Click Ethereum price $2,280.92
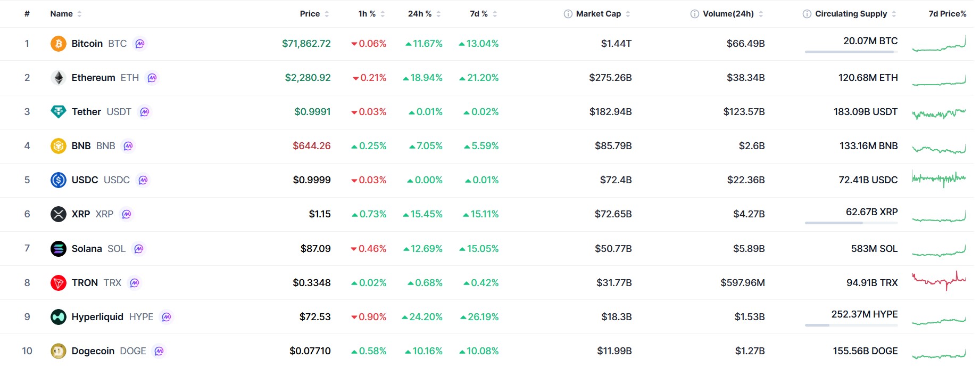 tap(308, 78)
